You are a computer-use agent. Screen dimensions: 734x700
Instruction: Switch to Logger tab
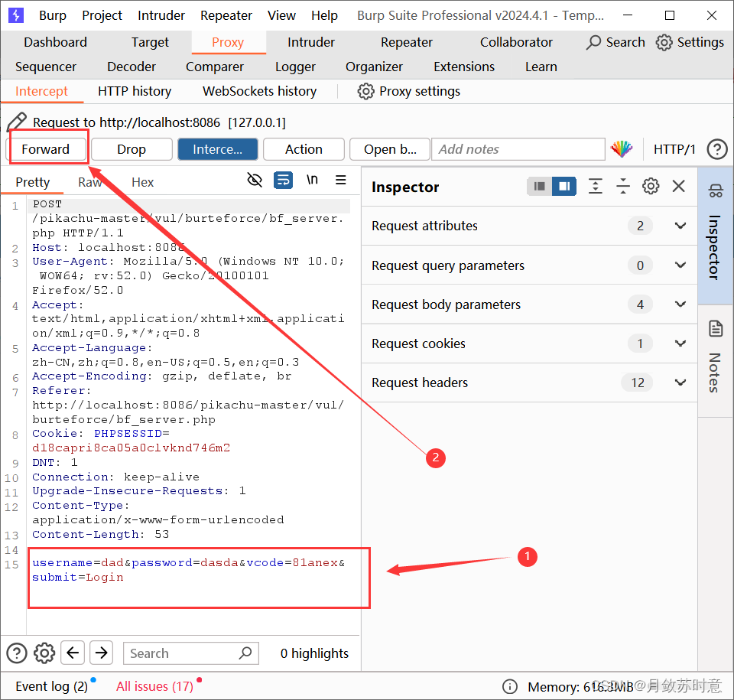pos(295,67)
